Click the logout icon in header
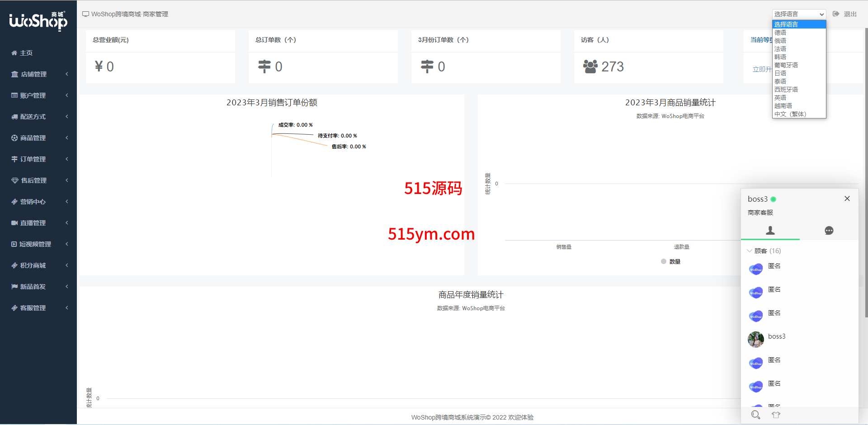This screenshot has width=868, height=425. [x=836, y=14]
